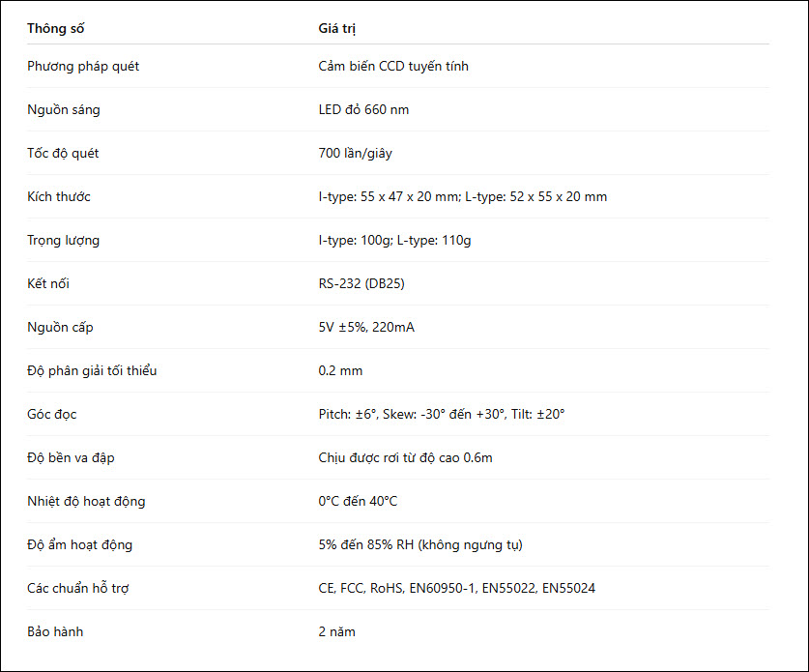Click the 'RS-232 (DB25)' value
This screenshot has width=809, height=672.
click(x=361, y=283)
